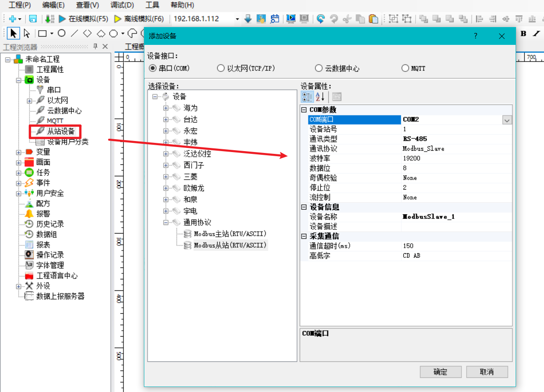The height and width of the screenshot is (392, 544).
Task: Click the 取消 button
Action: (x=487, y=372)
